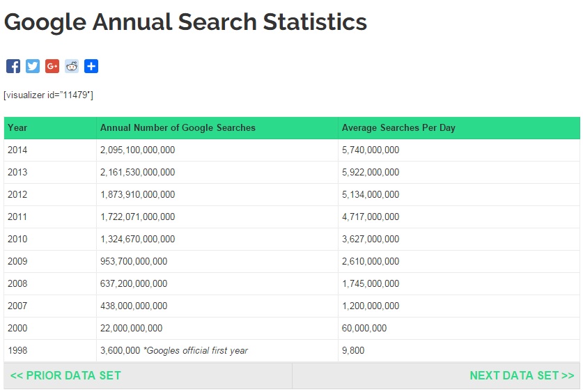Go to PRIOR DATA SET link
The height and width of the screenshot is (392, 583).
65,375
